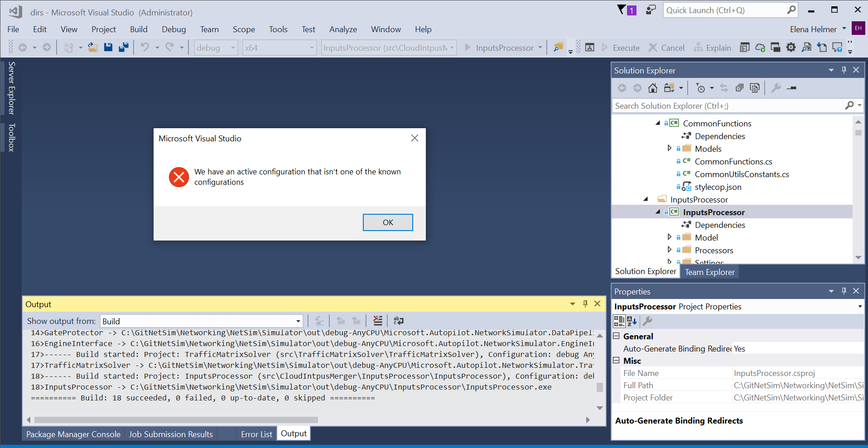Open the startup project InputsProcessor dropdown
The width and height of the screenshot is (868, 448).
coord(389,48)
